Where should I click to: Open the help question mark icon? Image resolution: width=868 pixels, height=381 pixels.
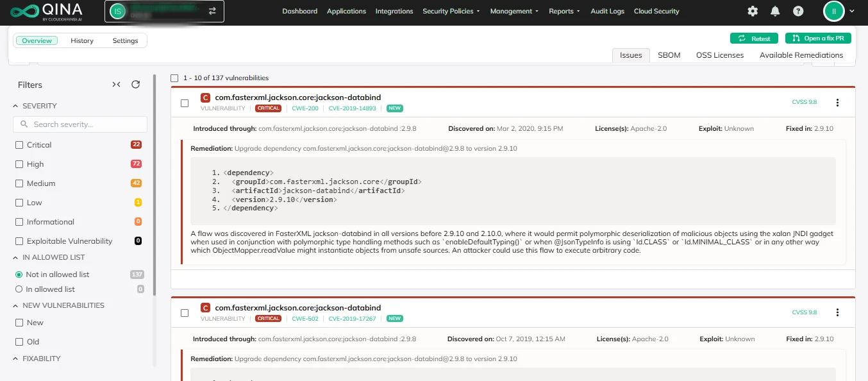click(797, 12)
